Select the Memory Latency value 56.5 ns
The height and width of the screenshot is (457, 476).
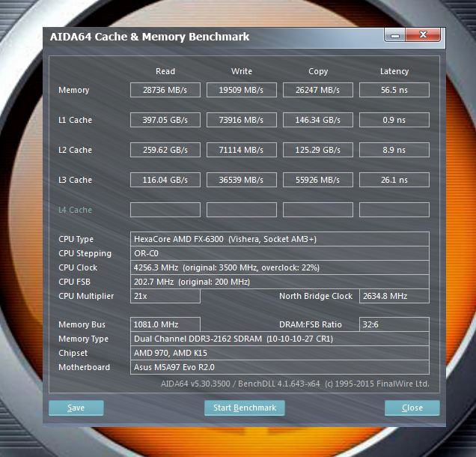click(x=394, y=90)
